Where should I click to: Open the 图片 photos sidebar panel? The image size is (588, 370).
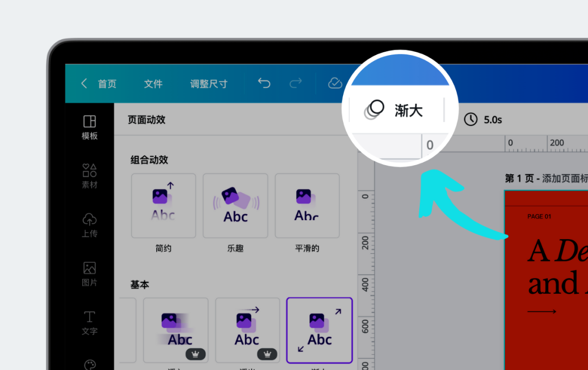point(90,274)
